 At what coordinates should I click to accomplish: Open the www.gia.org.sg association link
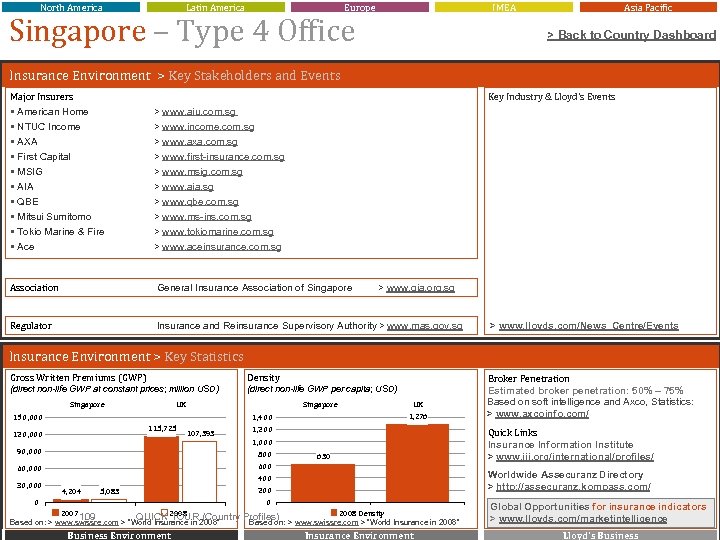point(420,288)
